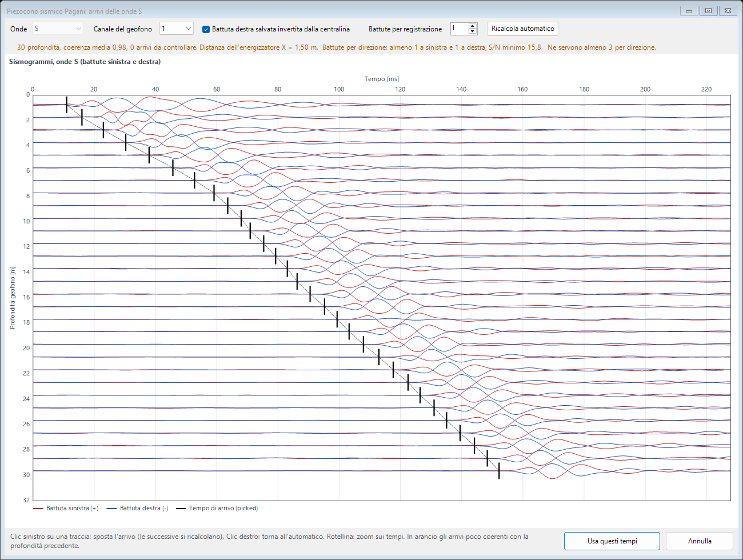Click the arrival pick marker on the shallowest trace
743x560 pixels.
66,105
